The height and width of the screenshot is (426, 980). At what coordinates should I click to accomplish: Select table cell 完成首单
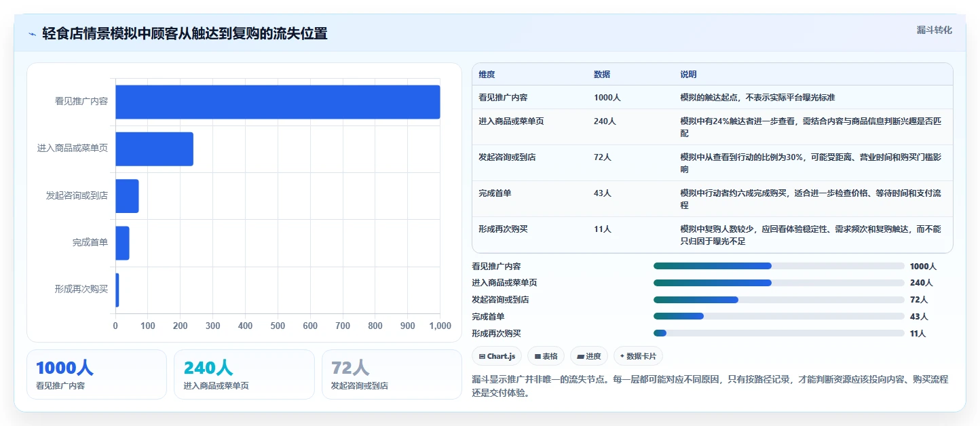pos(495,193)
